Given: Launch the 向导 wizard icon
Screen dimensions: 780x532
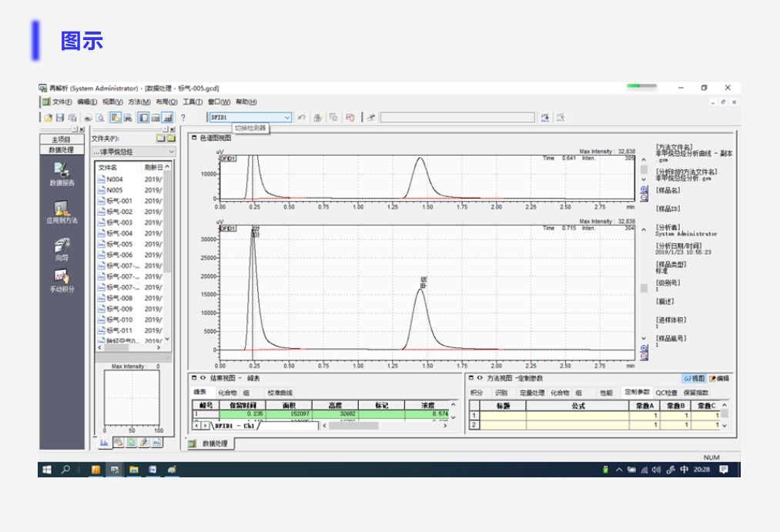Looking at the screenshot, I should click(62, 249).
